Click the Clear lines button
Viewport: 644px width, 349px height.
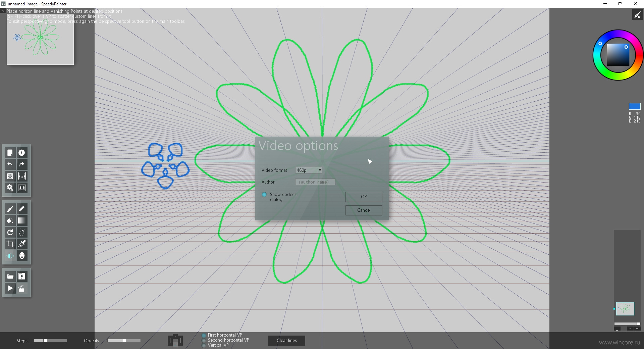point(287,340)
